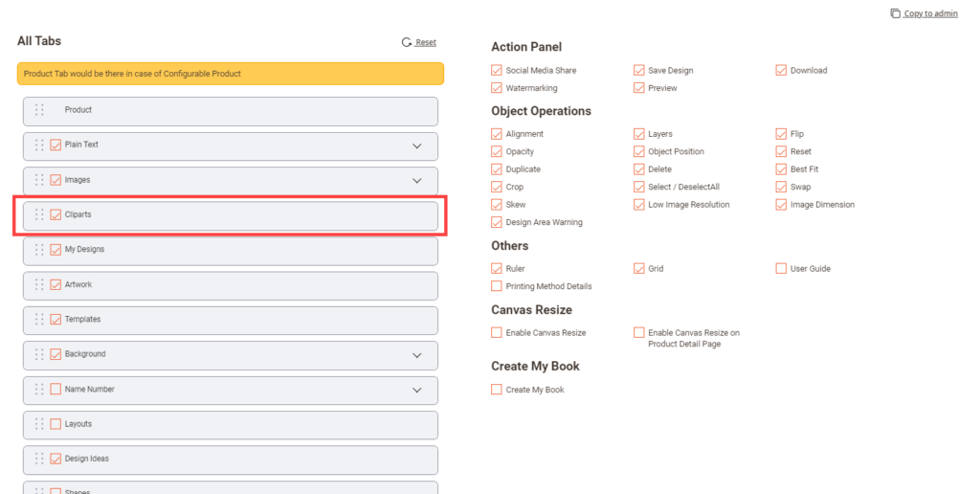
Task: Grab the drag handle for Plain Text
Action: point(39,146)
